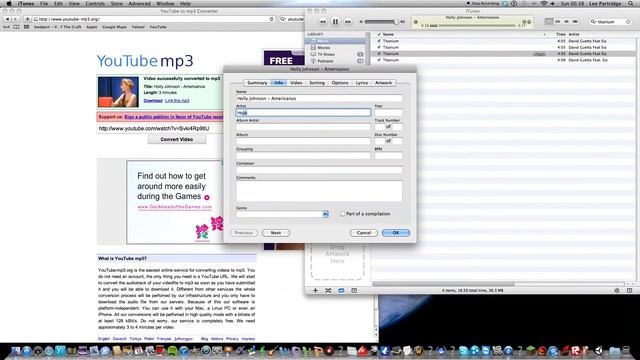Adjust the iTunes volume slider
This screenshot has width=640, height=360.
tap(380, 22)
